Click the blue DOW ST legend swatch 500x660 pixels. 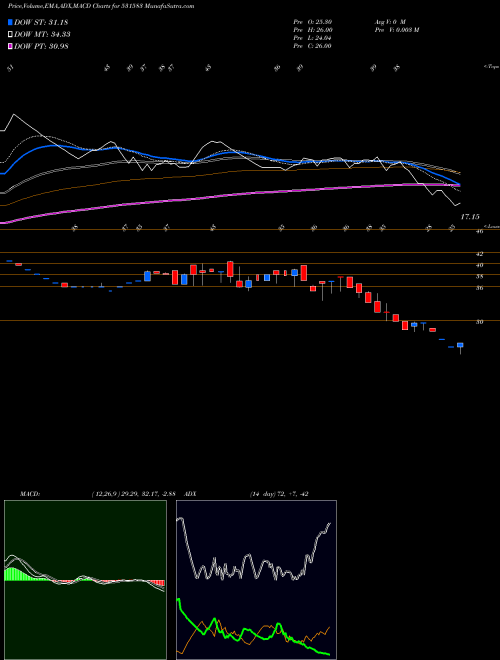10,22
